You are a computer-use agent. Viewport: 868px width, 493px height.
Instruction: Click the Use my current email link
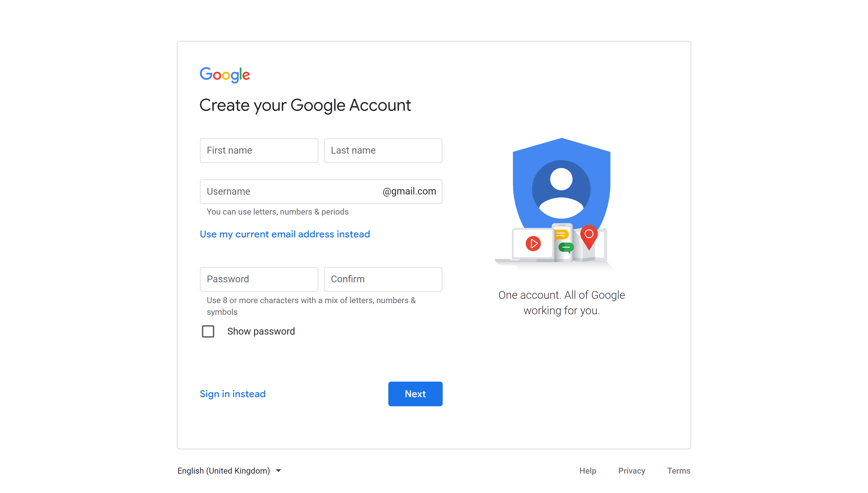285,234
